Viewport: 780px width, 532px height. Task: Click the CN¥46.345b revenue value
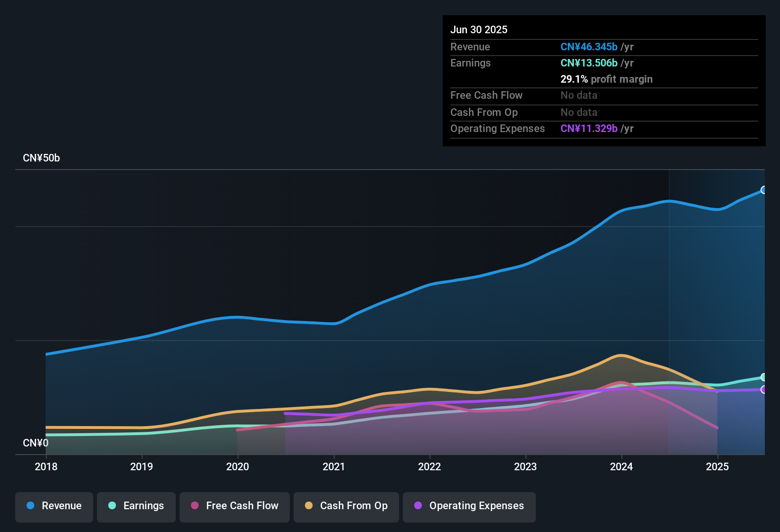point(589,47)
